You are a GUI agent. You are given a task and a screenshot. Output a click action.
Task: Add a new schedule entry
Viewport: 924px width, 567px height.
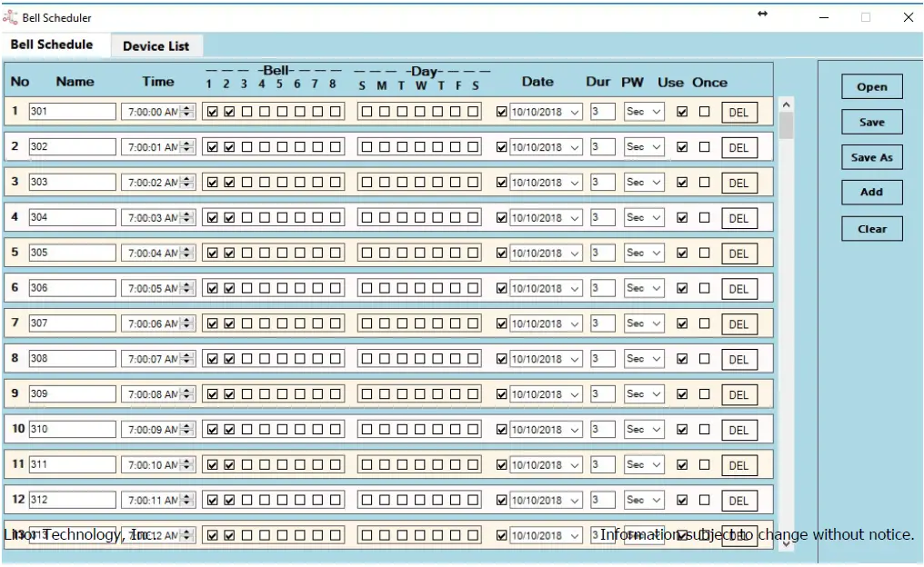870,192
